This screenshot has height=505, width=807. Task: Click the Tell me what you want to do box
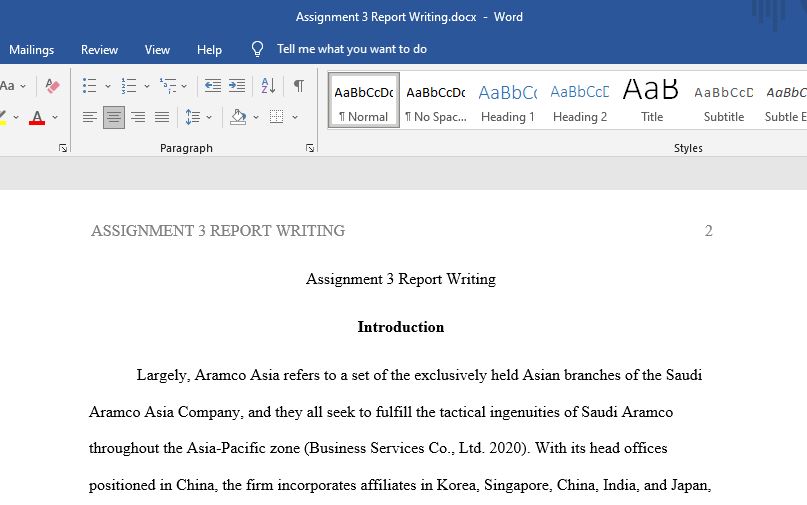coord(352,49)
